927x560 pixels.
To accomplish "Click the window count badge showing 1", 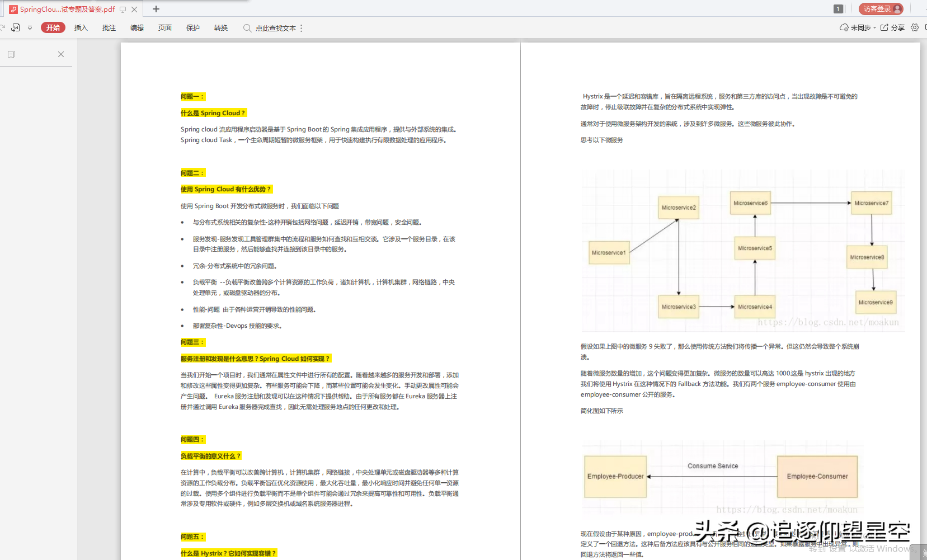I will (x=839, y=9).
